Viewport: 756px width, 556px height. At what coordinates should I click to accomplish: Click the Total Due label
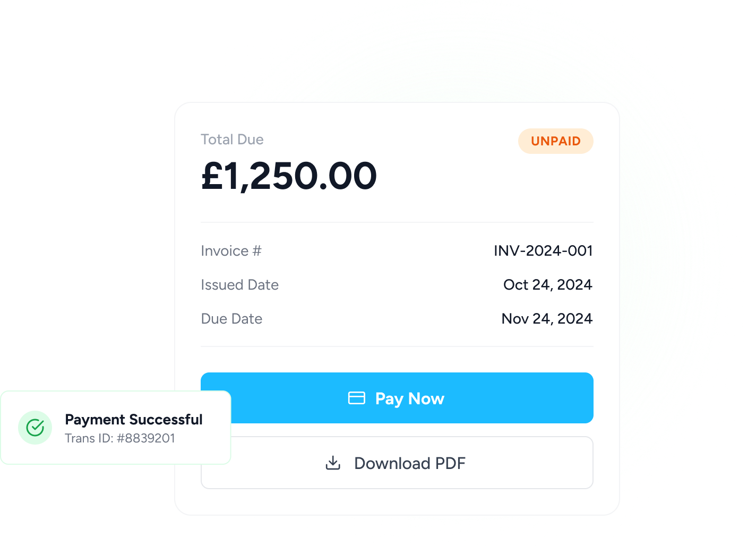coord(232,140)
